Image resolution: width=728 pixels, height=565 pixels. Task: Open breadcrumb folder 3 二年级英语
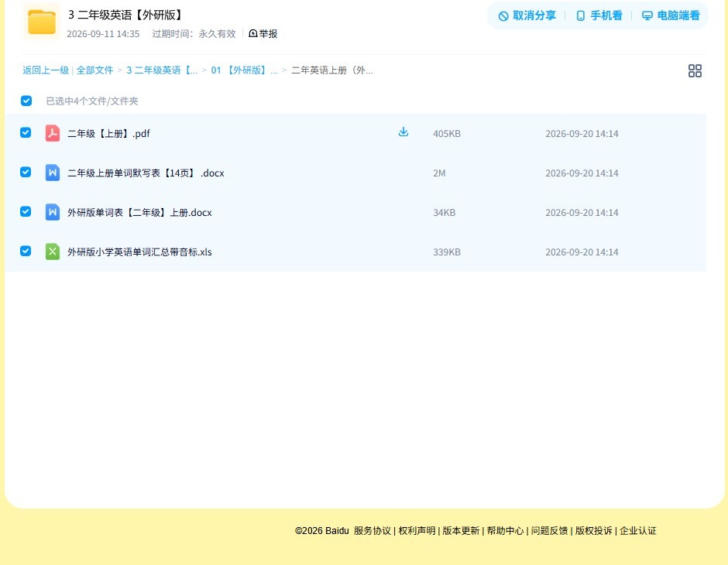tap(162, 70)
